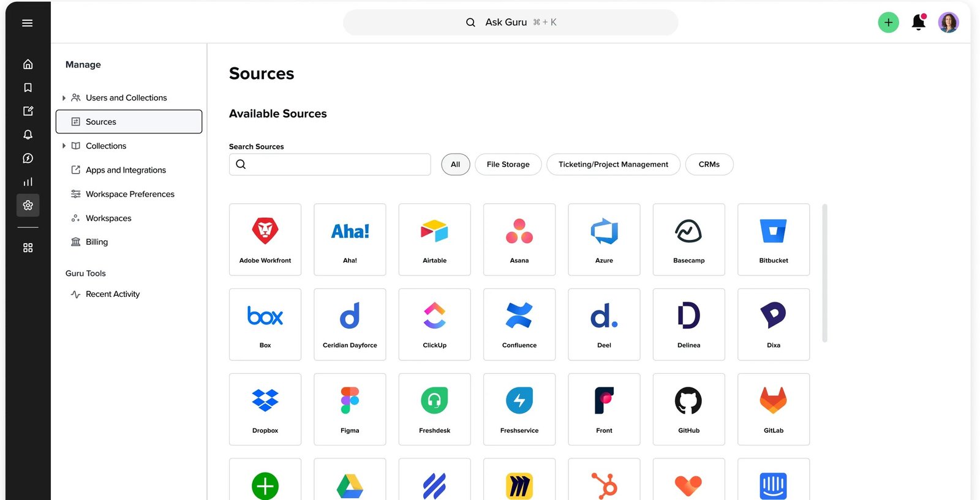Screen dimensions: 980x500
Task: Select the Box source card
Action: [265, 324]
